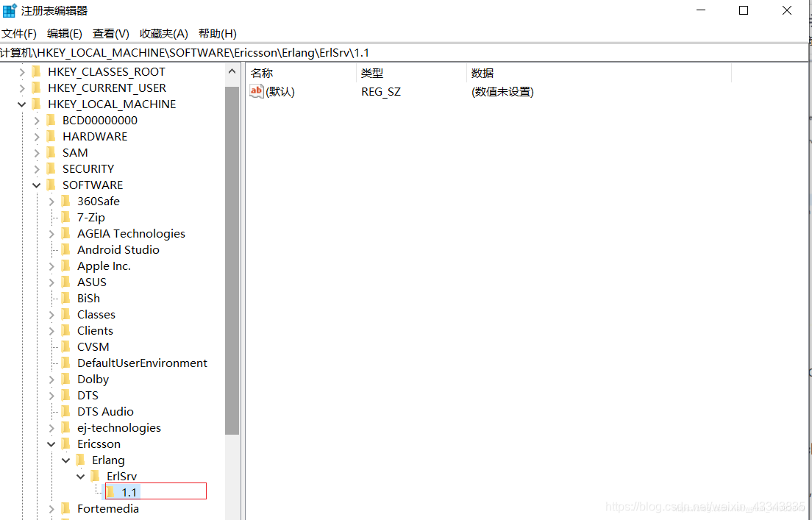
Task: Click the (数值未设置) data cell
Action: 502,92
